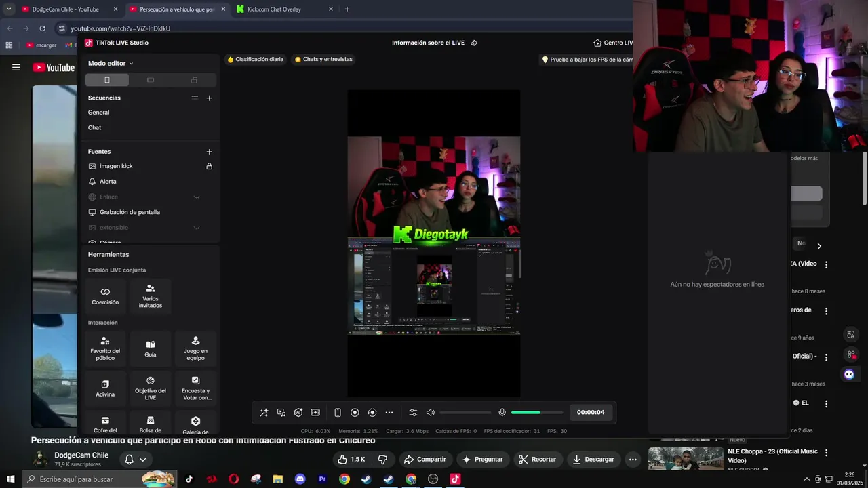Click the add-scene icon in the bottom toolbar
Viewport: 868px width, 488px height.
pos(315,412)
